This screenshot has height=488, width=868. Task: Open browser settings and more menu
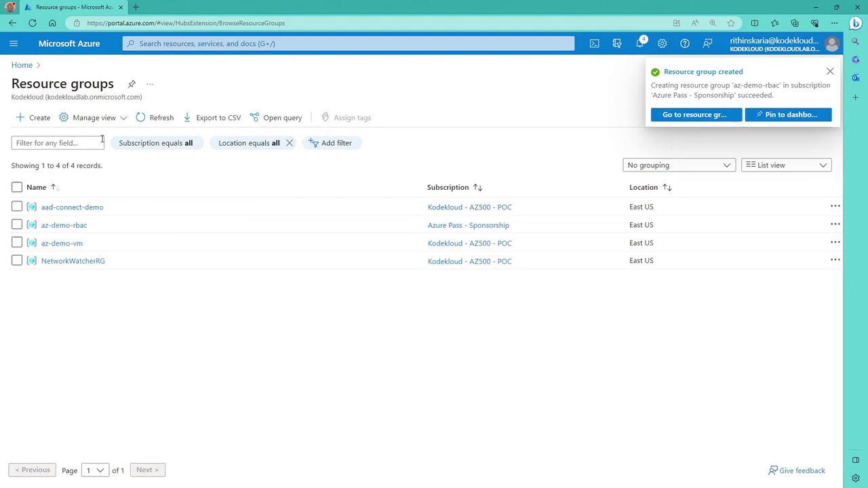pos(835,23)
